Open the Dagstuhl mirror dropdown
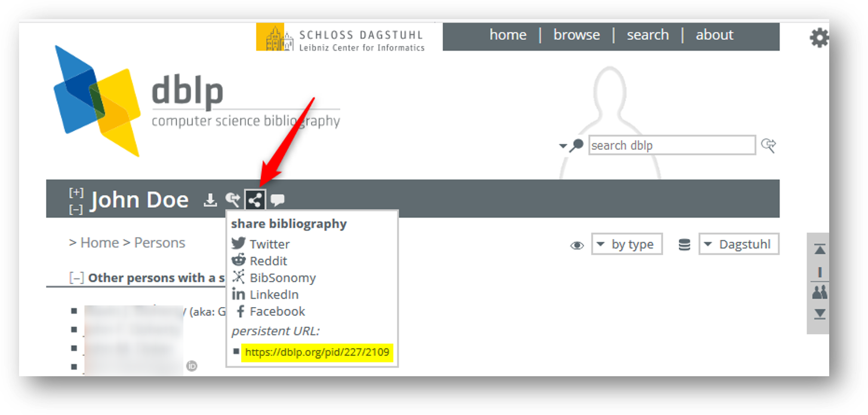 click(739, 244)
